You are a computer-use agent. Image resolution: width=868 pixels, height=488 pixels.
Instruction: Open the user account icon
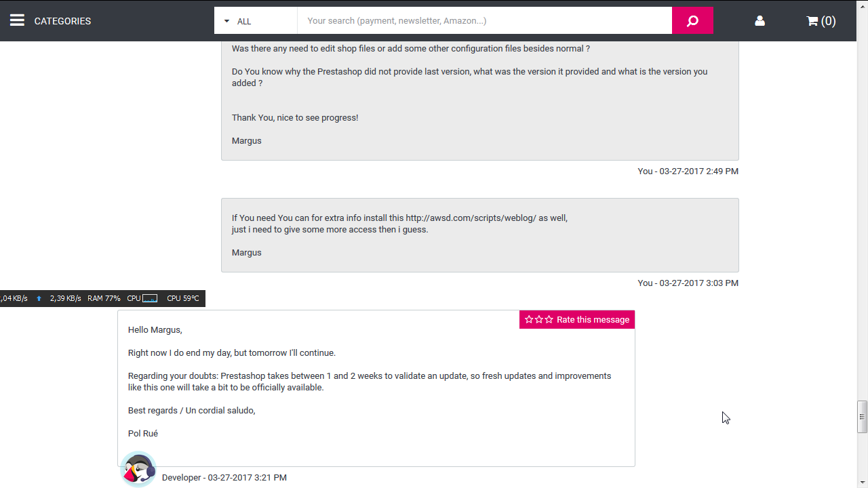coord(759,21)
